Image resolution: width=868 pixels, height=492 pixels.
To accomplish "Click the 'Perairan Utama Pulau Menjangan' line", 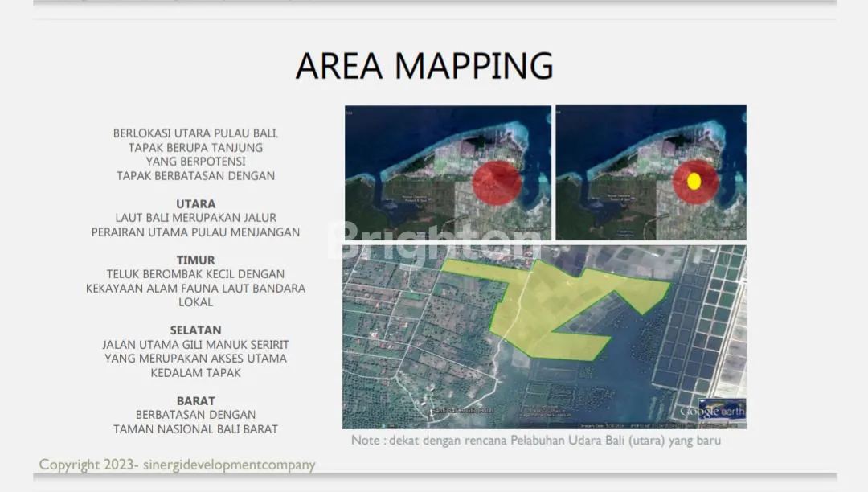I will coord(195,232).
